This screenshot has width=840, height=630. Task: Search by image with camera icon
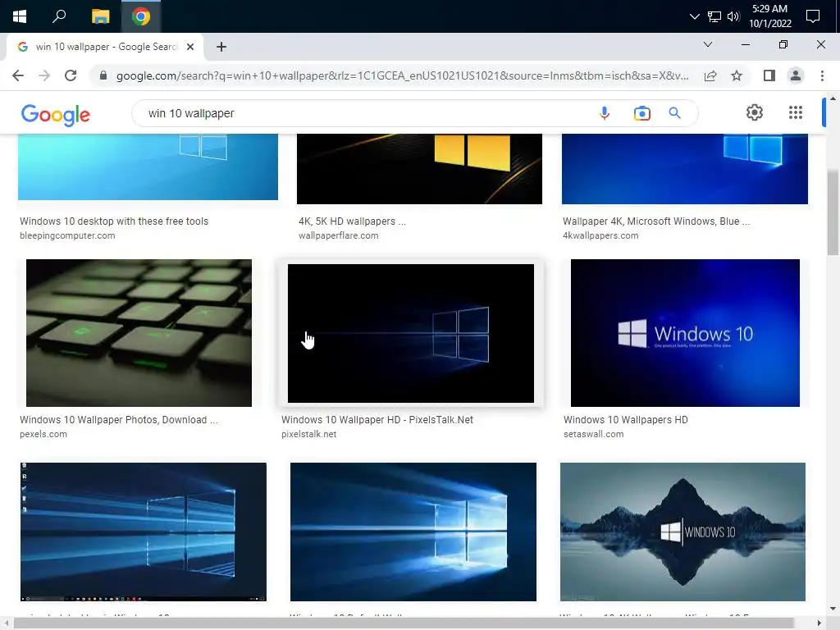click(641, 113)
